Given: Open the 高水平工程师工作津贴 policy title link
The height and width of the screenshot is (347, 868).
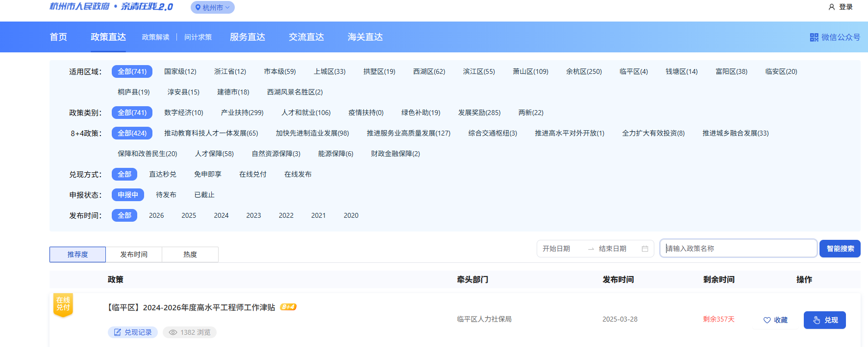Looking at the screenshot, I should click(x=192, y=307).
